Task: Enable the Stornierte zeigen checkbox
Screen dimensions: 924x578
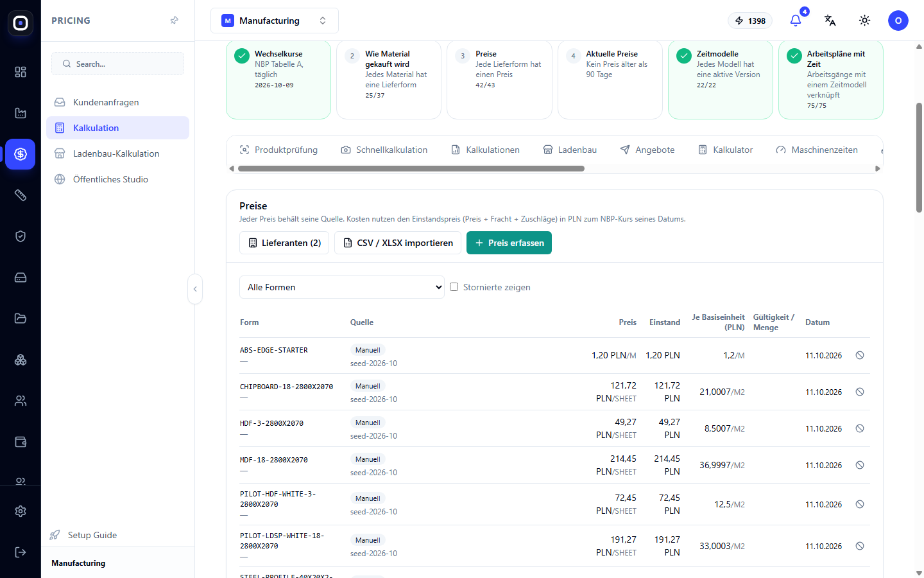Action: [454, 287]
